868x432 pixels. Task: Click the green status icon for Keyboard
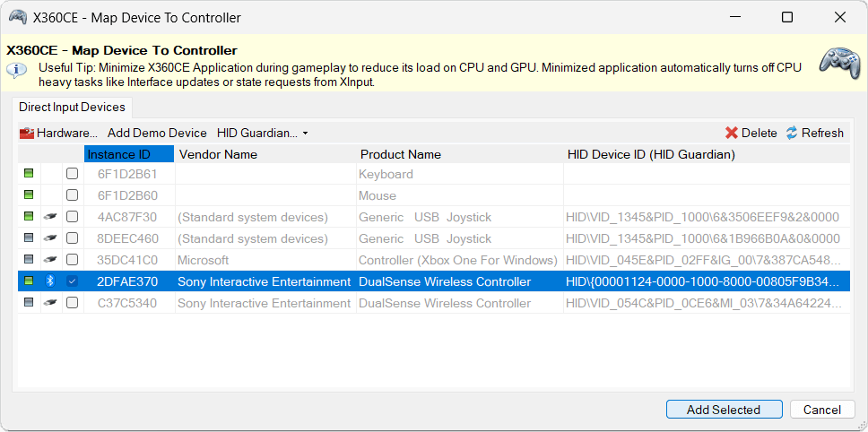(29, 174)
